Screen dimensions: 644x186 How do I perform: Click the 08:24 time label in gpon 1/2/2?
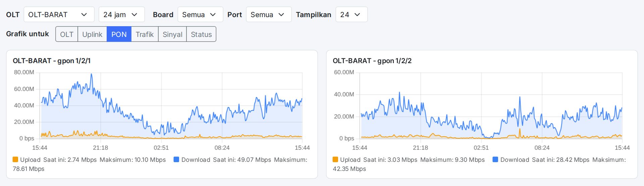click(x=542, y=148)
